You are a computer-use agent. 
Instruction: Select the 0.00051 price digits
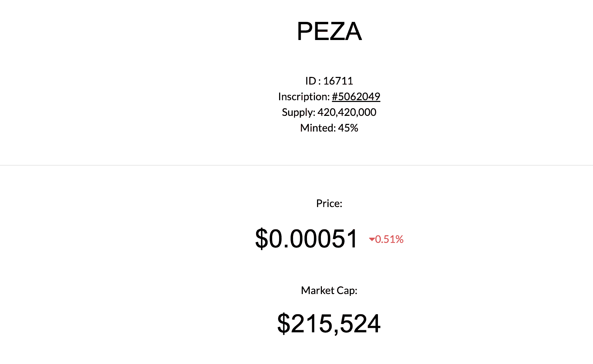(313, 239)
